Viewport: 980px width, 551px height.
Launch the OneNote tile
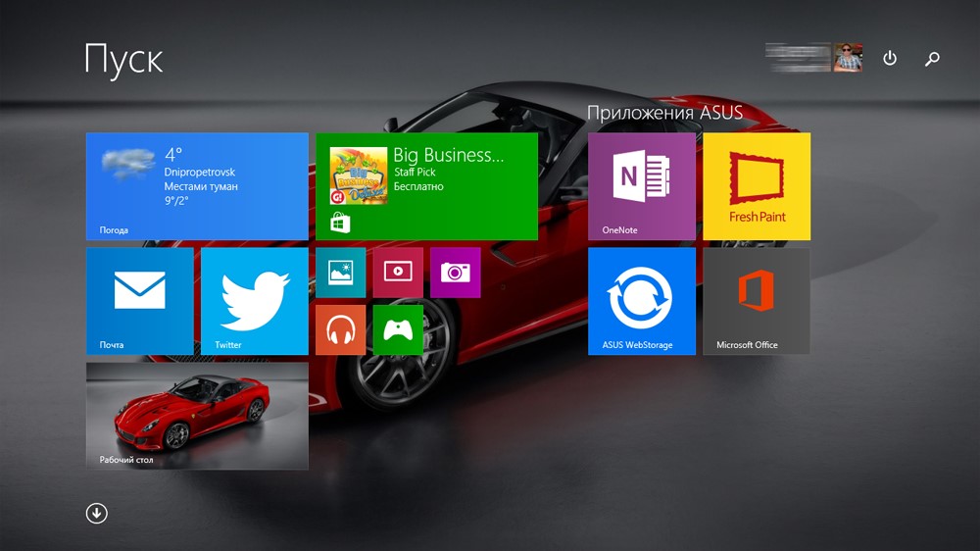click(x=642, y=186)
